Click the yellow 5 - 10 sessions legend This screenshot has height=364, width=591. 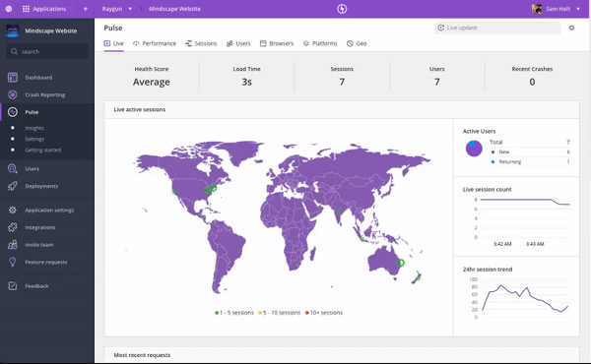[280, 313]
